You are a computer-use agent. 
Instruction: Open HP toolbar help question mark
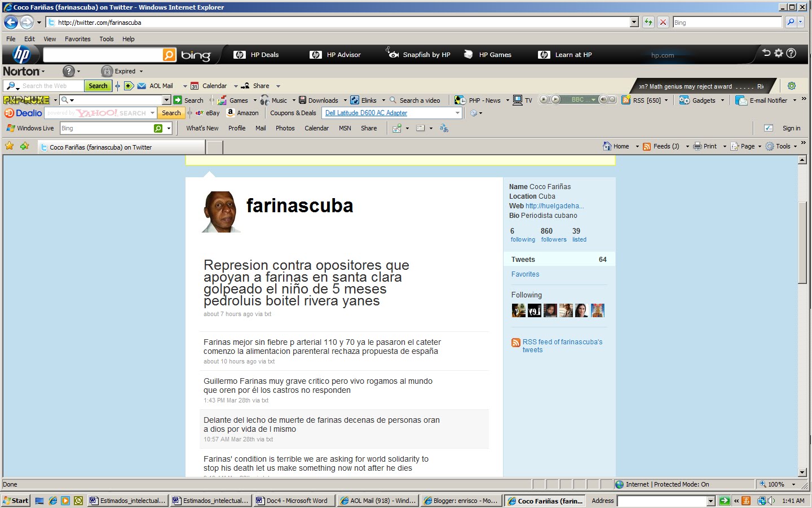coord(791,53)
